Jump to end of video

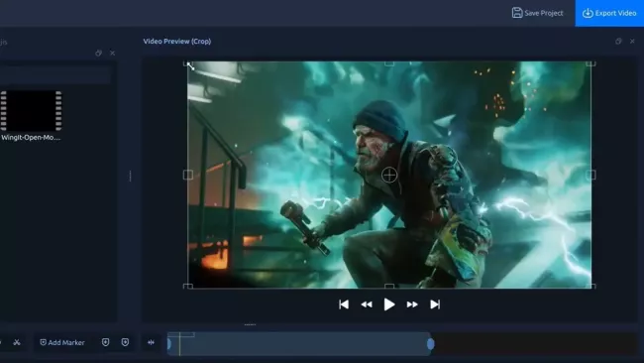coord(435,304)
